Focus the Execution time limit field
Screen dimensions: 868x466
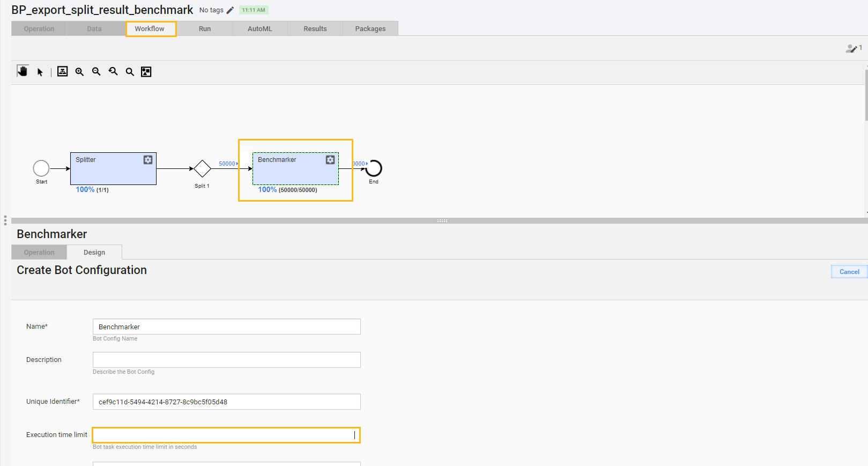pos(227,435)
